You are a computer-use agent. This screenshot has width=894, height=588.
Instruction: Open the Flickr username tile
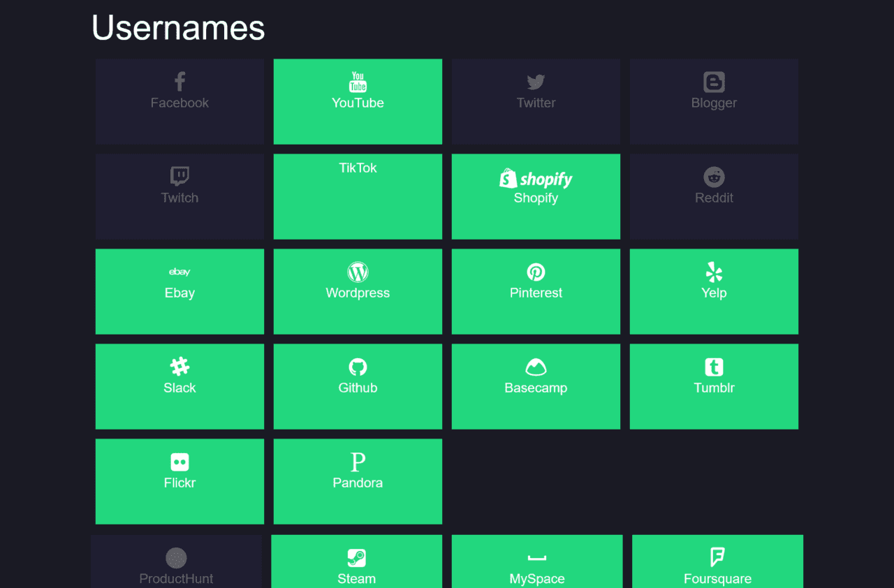point(179,481)
